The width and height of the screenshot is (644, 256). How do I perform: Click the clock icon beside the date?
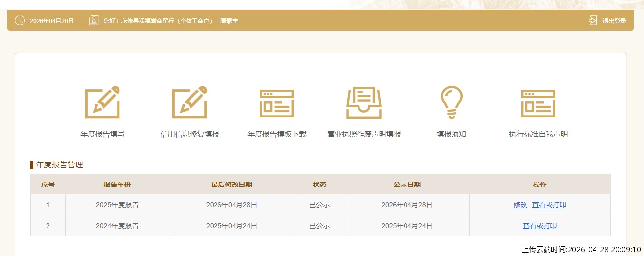click(x=20, y=21)
